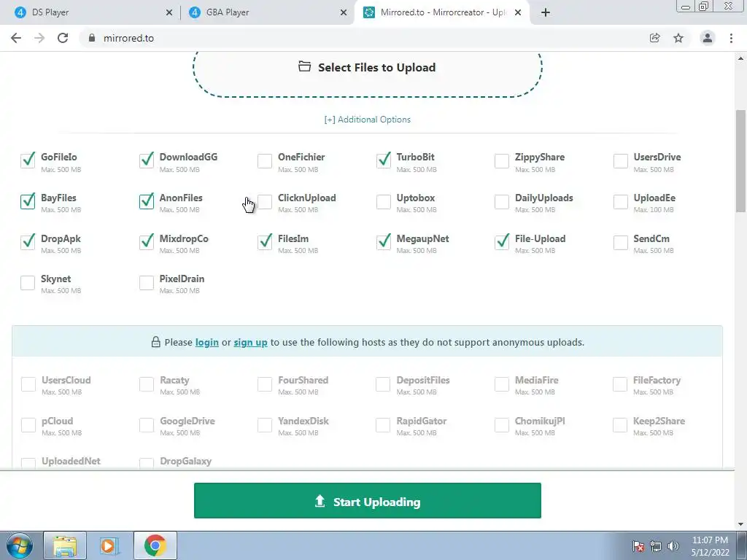This screenshot has height=560, width=747.
Task: Uncheck the GoFileIo host checkbox
Action: pyautogui.click(x=28, y=160)
